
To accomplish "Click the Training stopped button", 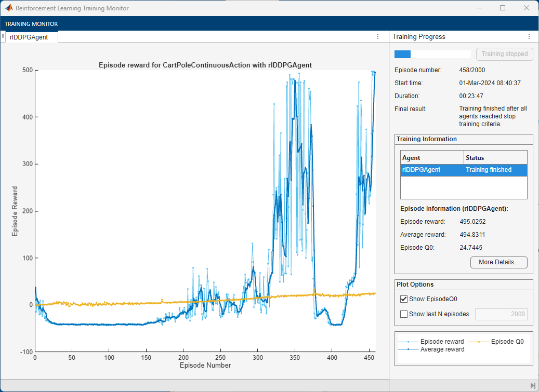I will pyautogui.click(x=504, y=54).
